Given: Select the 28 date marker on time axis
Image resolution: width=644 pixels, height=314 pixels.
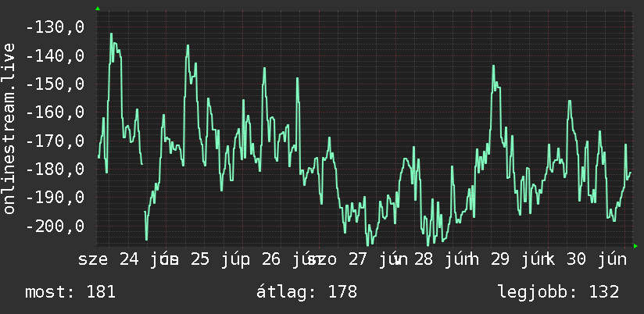Looking at the screenshot, I should pos(423,259).
